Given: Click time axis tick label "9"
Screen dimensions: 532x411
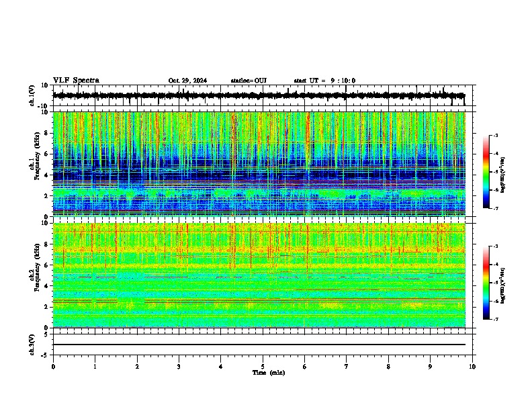Looking at the screenshot, I should coord(430,367).
